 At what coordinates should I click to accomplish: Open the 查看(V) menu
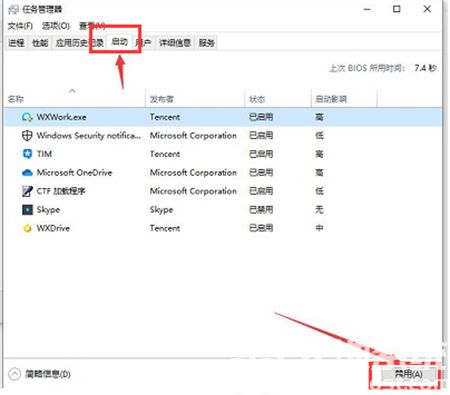click(x=92, y=26)
